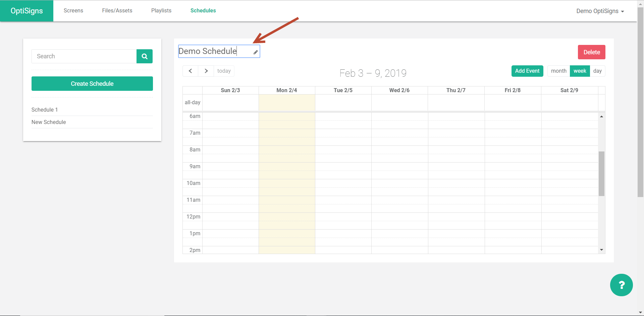Go to previous week with left chevron
Screen dimensions: 644x316
(x=190, y=71)
